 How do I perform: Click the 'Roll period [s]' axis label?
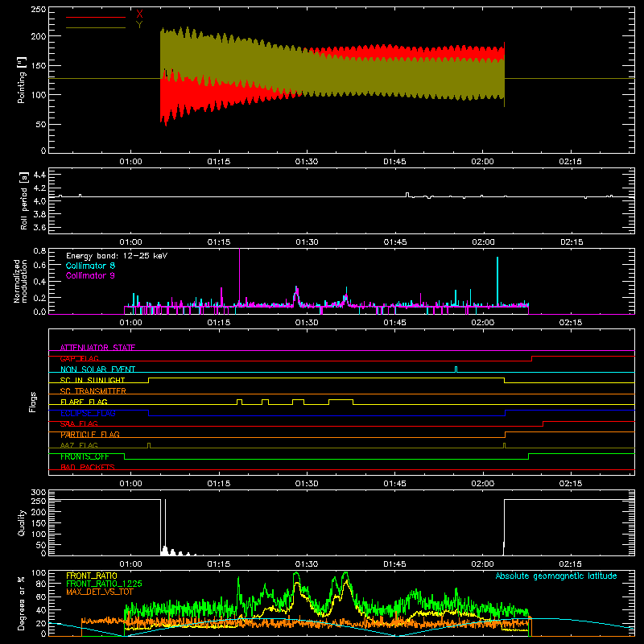pos(24,200)
